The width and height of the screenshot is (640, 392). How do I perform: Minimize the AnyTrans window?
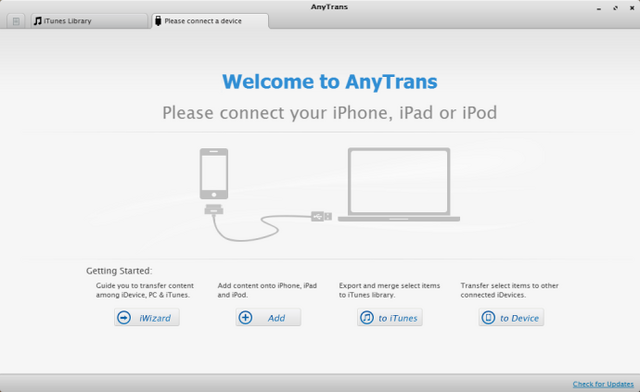(x=599, y=8)
